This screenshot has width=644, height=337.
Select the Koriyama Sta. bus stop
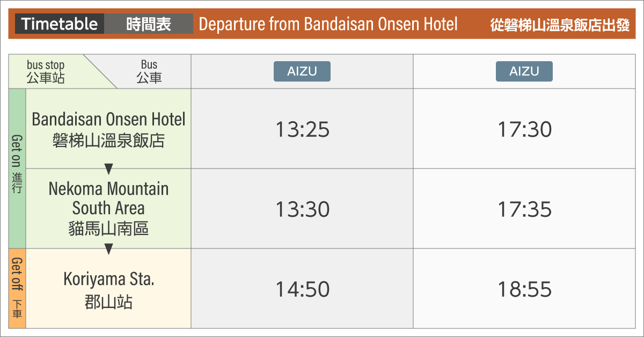click(x=108, y=290)
